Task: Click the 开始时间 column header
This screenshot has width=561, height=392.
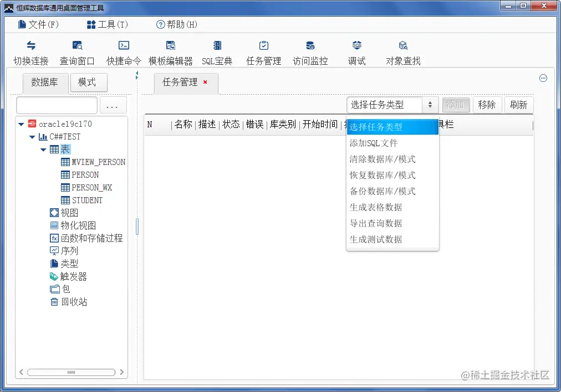Action: (x=320, y=125)
